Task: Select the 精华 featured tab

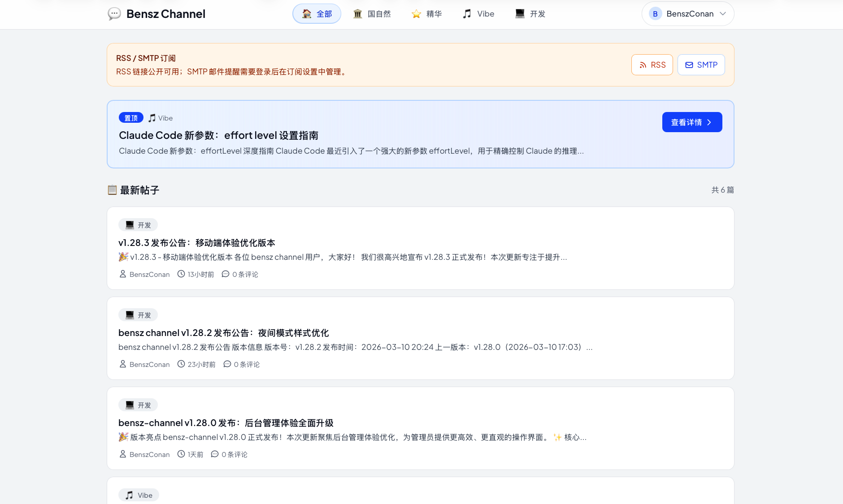Action: pyautogui.click(x=426, y=14)
